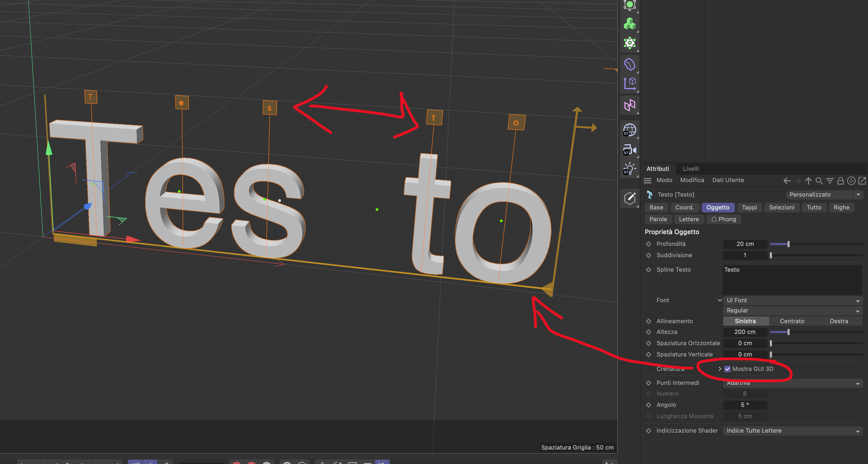Open the camera ST icon
This screenshot has height=464, width=868.
[629, 150]
